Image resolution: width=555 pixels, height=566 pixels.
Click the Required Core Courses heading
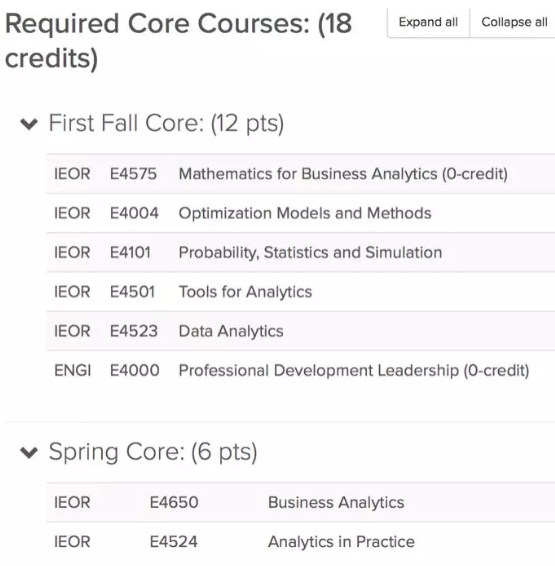[178, 40]
